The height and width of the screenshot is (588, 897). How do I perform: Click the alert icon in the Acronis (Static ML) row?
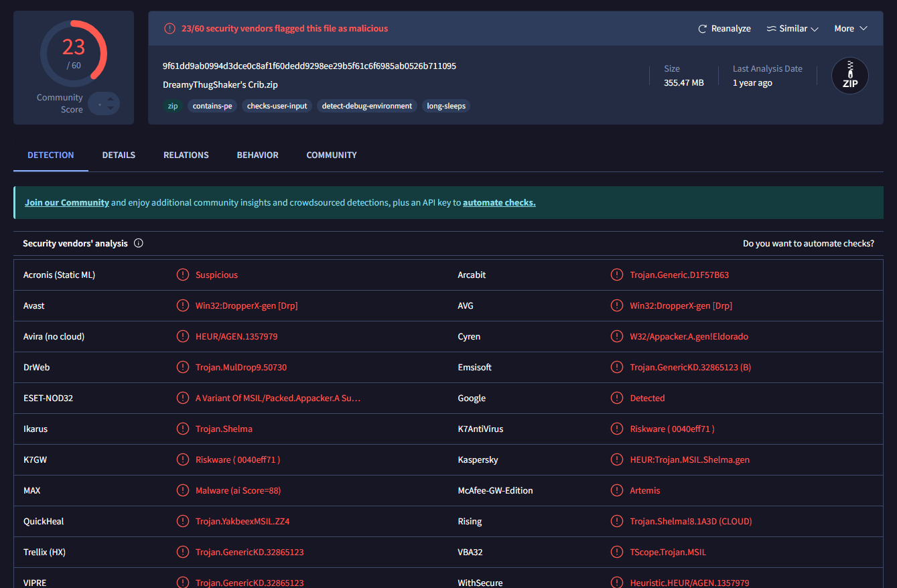(x=182, y=275)
